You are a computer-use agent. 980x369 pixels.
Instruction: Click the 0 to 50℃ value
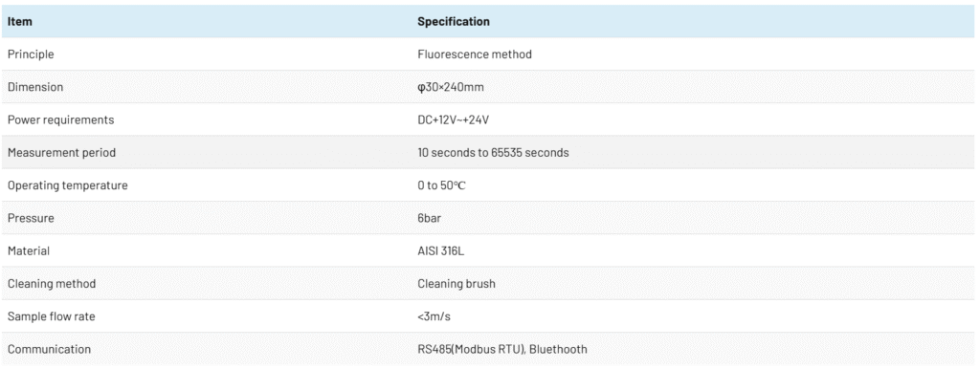(442, 185)
